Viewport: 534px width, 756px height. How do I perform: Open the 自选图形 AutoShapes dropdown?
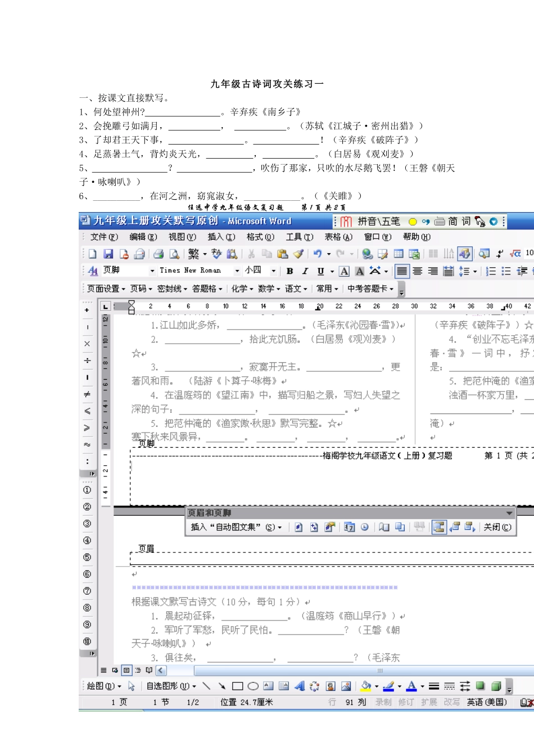(171, 686)
